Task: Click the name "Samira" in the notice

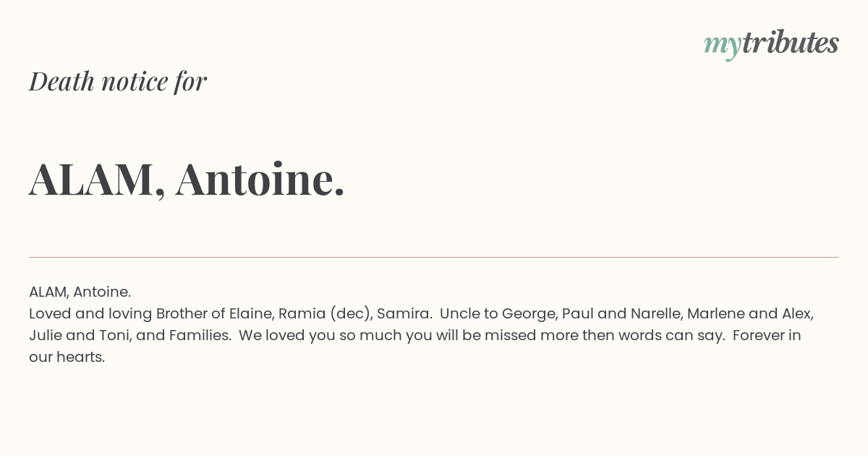Action: pos(403,313)
